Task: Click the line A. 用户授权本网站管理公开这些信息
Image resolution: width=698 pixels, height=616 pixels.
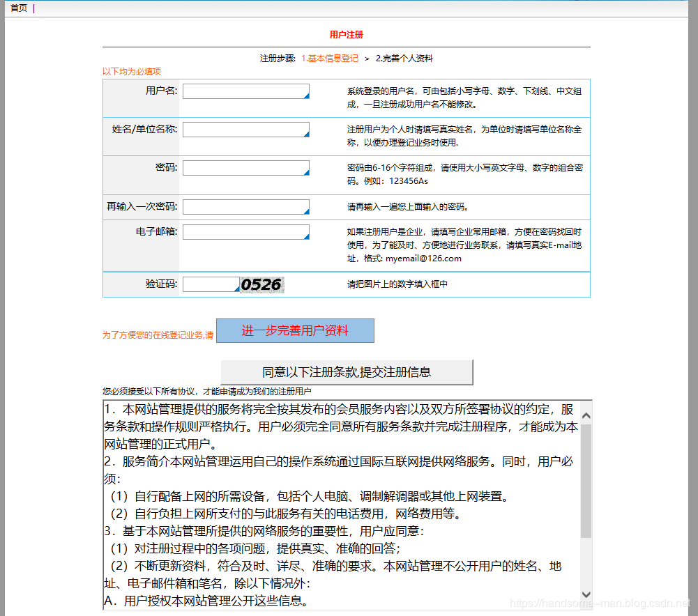Action: coord(206,601)
